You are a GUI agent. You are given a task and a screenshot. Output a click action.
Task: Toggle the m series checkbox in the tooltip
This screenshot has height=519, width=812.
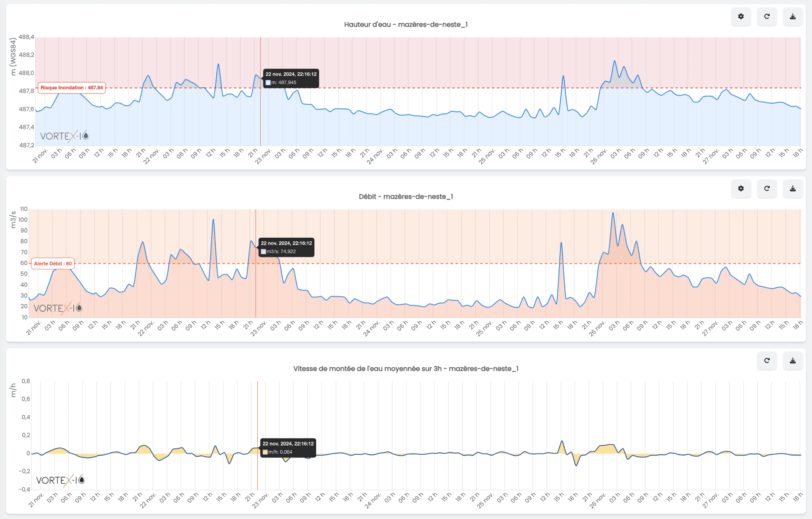pos(268,83)
